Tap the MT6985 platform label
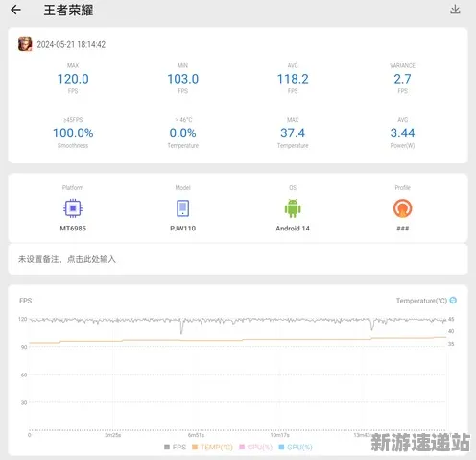Viewport: 476px width, 460px height. point(73,229)
